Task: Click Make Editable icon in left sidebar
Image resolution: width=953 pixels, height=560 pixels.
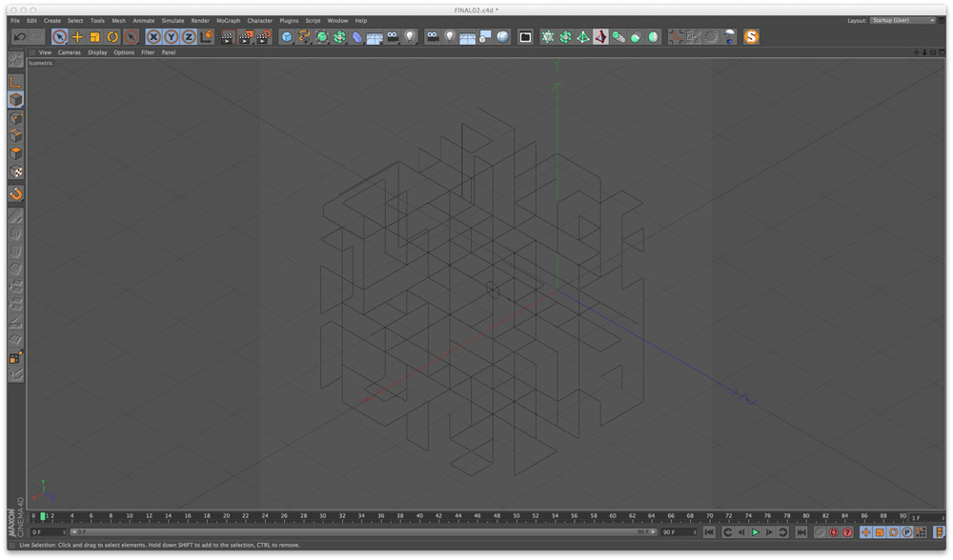Action: tap(16, 59)
